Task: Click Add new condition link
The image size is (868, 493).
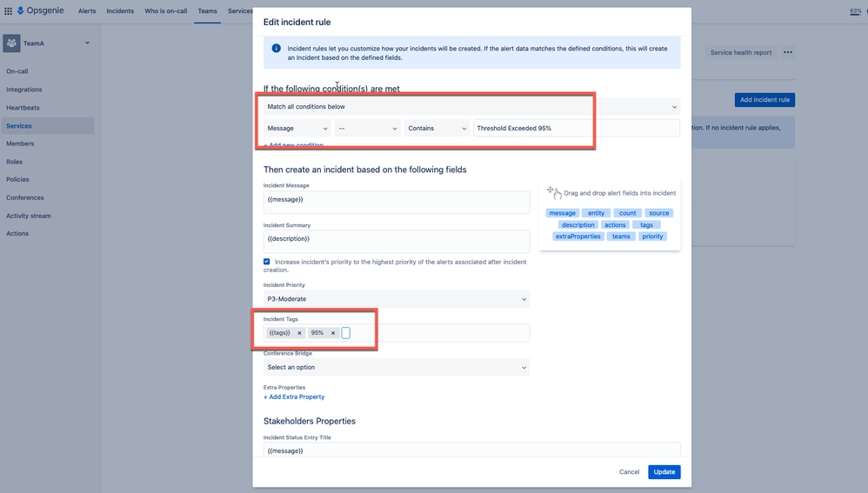Action: point(293,145)
